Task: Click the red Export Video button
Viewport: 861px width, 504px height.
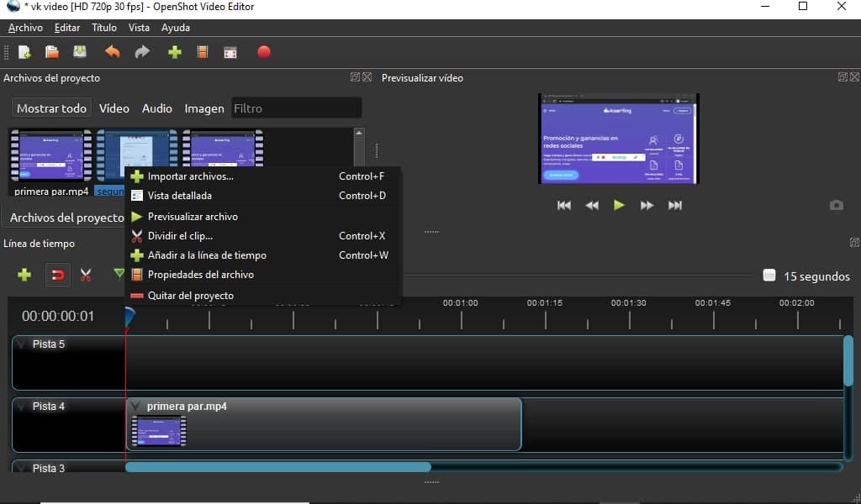Action: [264, 52]
